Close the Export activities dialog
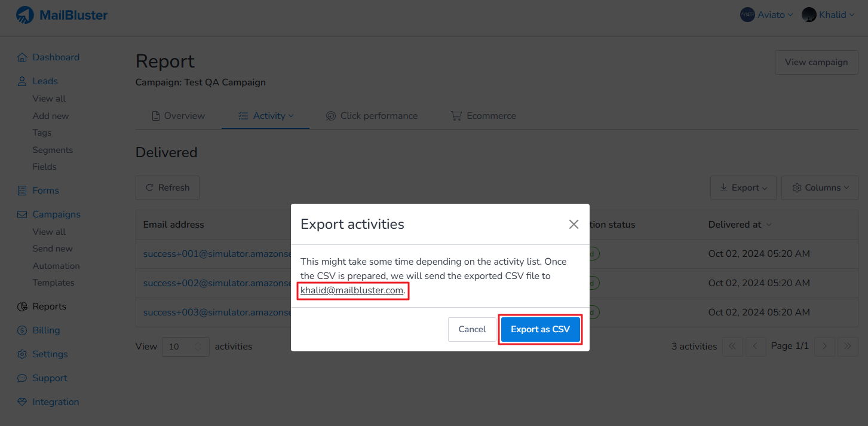Viewport: 868px width, 426px height. coord(573,224)
